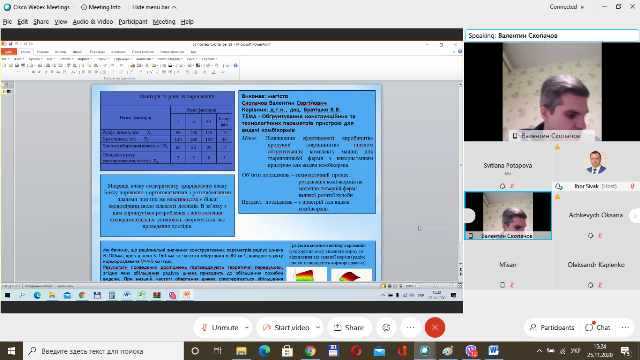Click Oleksandr Kaplenko's audio connection icon

(x=591, y=285)
